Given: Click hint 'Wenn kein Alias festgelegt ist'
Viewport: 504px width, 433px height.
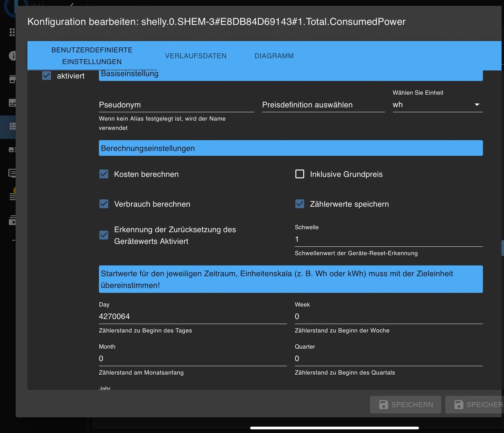Looking at the screenshot, I should 162,123.
